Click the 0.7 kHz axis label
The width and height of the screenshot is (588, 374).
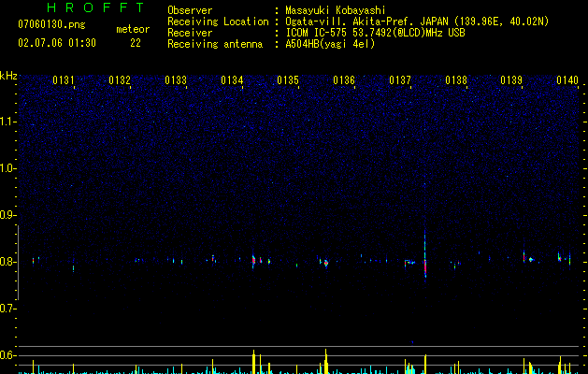(7, 309)
